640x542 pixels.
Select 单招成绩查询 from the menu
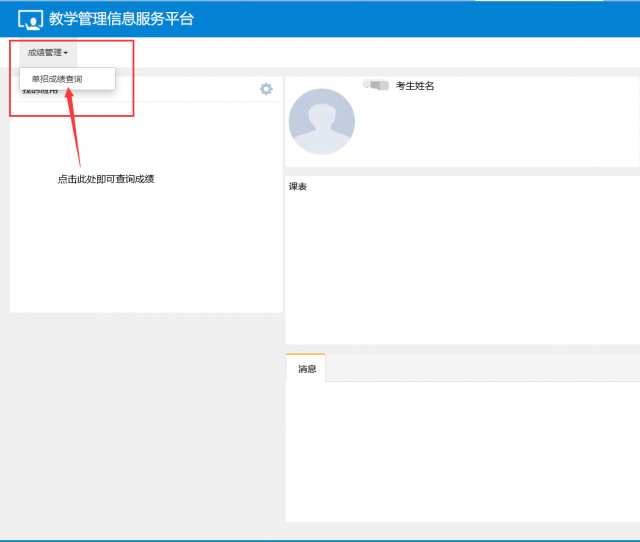(x=57, y=78)
